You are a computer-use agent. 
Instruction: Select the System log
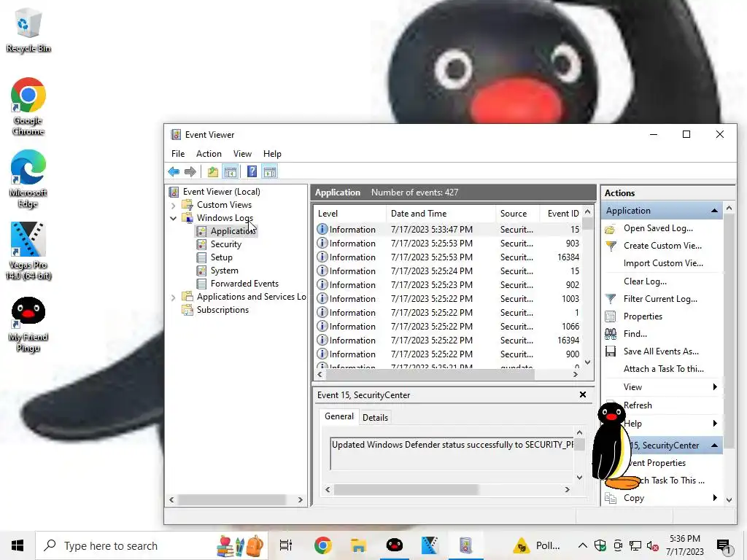(x=225, y=271)
